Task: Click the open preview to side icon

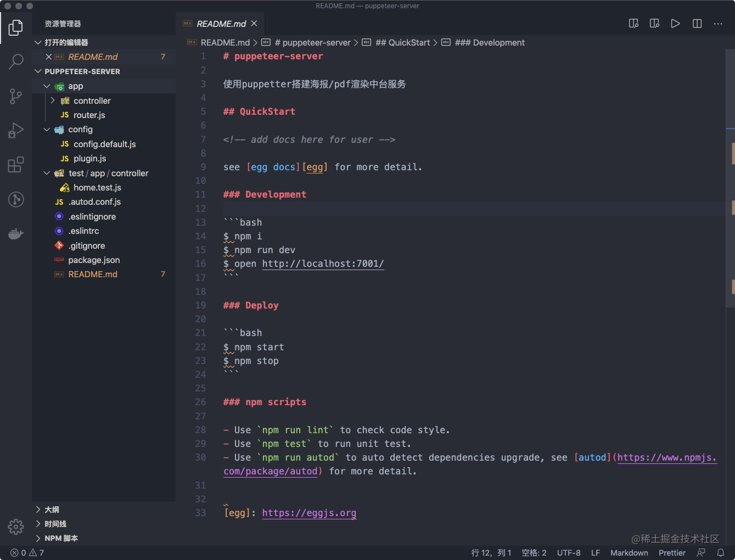Action: pos(633,24)
